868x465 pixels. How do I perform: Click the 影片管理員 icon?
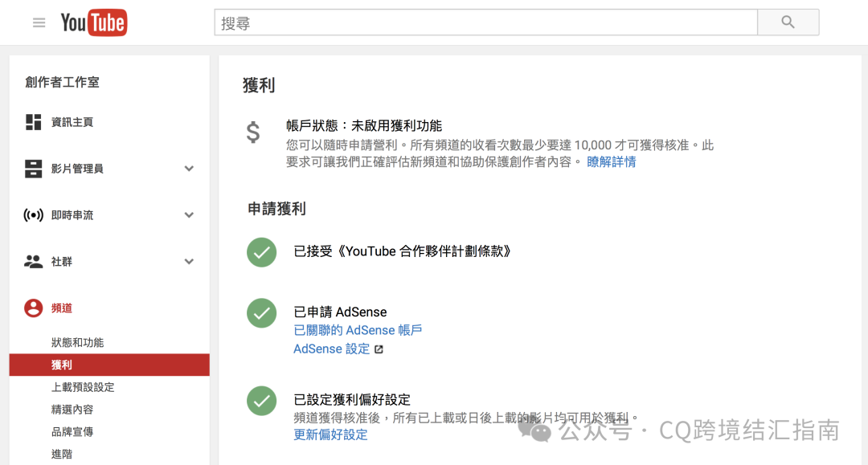click(33, 169)
